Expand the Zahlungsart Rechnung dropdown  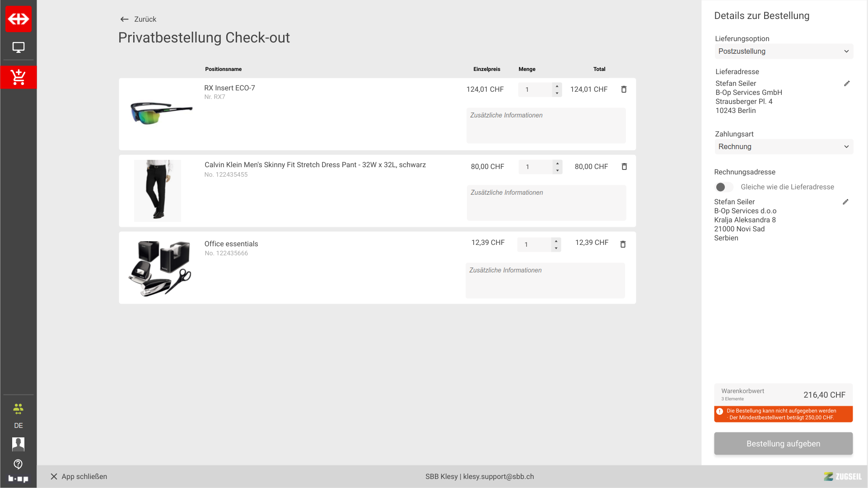coord(784,147)
